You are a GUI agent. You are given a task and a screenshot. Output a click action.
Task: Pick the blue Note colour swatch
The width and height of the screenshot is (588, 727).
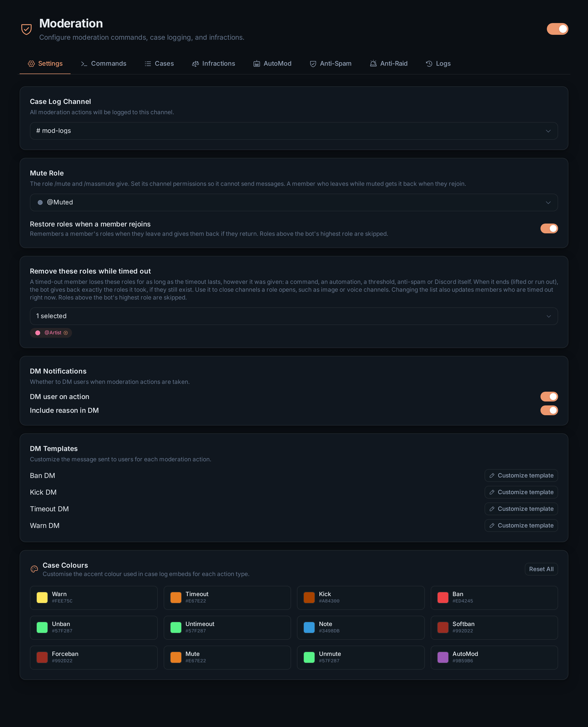309,627
